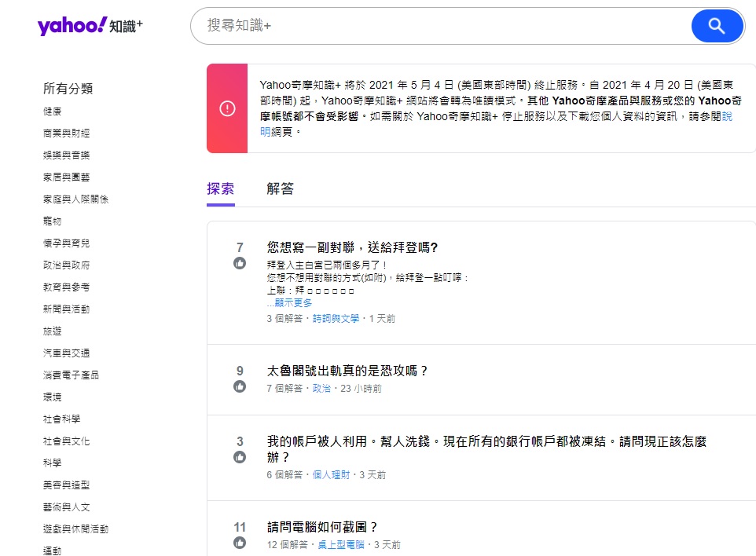Click the blue magnifier search button
Viewport: 756px width, 556px height.
click(717, 26)
